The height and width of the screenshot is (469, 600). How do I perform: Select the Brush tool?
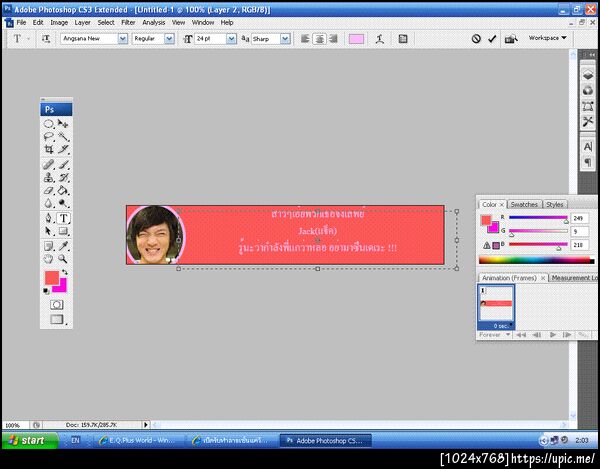point(63,164)
